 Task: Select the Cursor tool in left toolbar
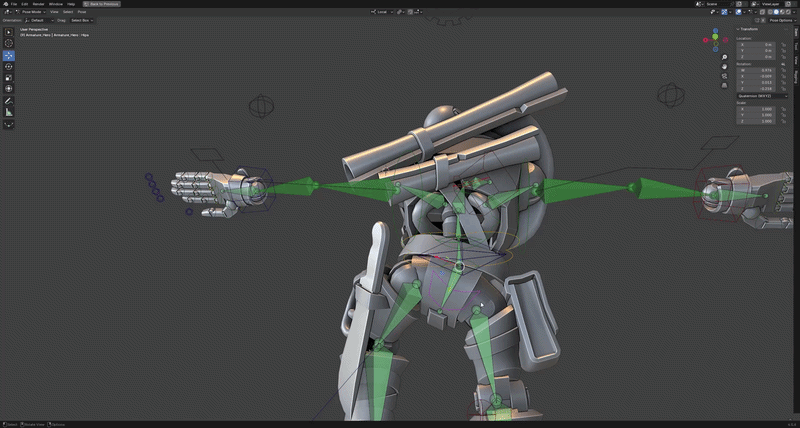coord(9,43)
